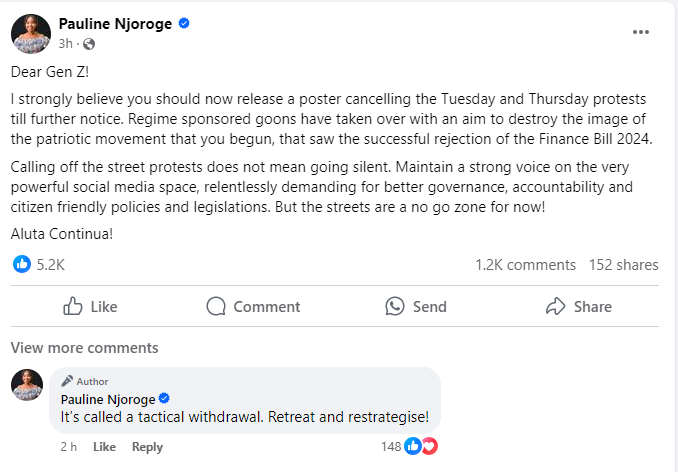Open the 1.2K comments list
This screenshot has height=472, width=678.
click(525, 265)
